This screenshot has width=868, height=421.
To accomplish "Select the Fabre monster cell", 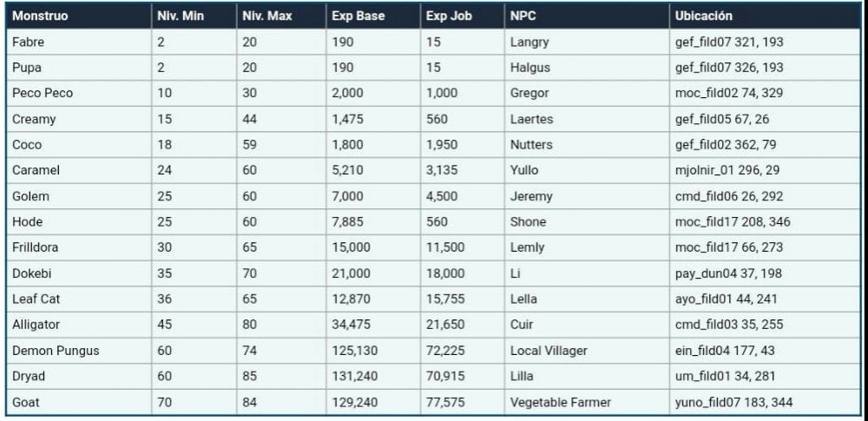I will [x=29, y=42].
